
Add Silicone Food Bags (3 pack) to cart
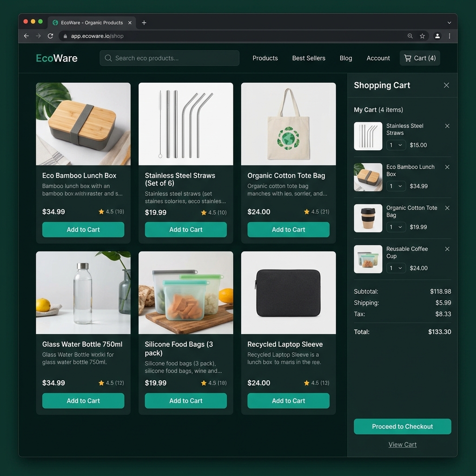[186, 401]
